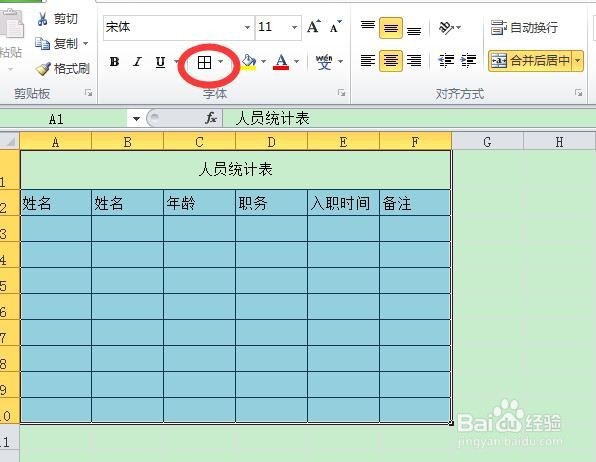
Task: Open the underline style dropdown arrow
Action: (176, 62)
